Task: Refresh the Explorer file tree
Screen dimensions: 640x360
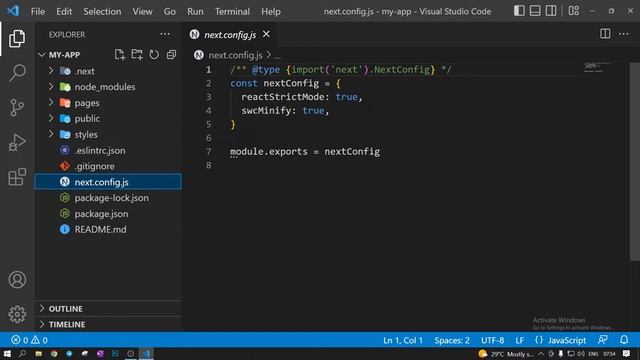Action: pyautogui.click(x=154, y=55)
